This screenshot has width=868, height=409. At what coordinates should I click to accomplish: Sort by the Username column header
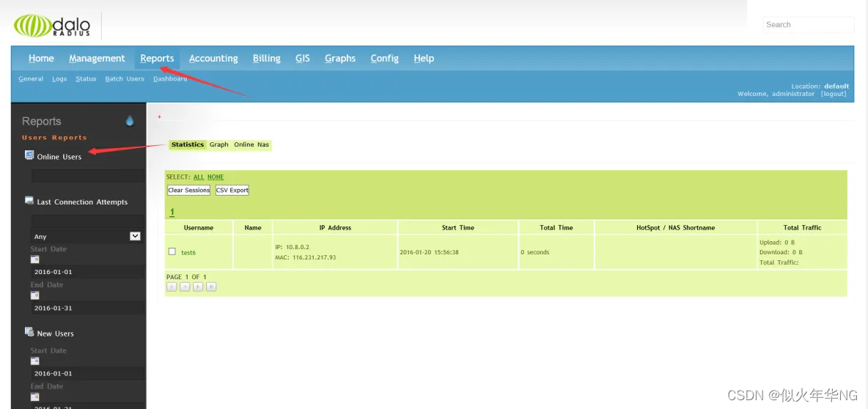click(199, 227)
